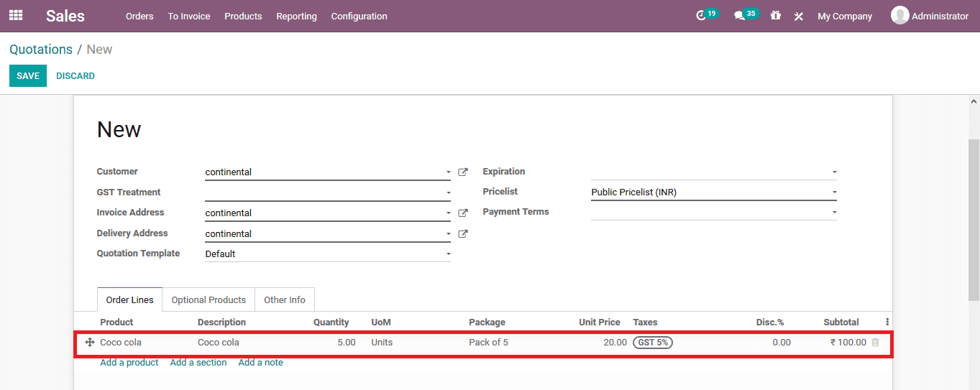This screenshot has height=390, width=980.
Task: Click the Description cell Coco cola
Action: (x=219, y=343)
